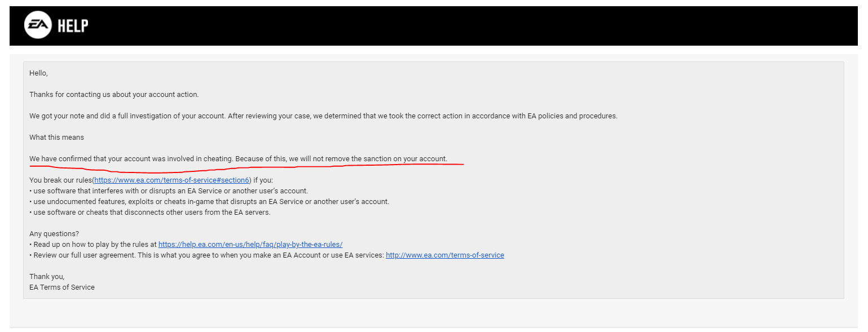
Task: Click the sentence confirming account cheating
Action: [x=238, y=159]
